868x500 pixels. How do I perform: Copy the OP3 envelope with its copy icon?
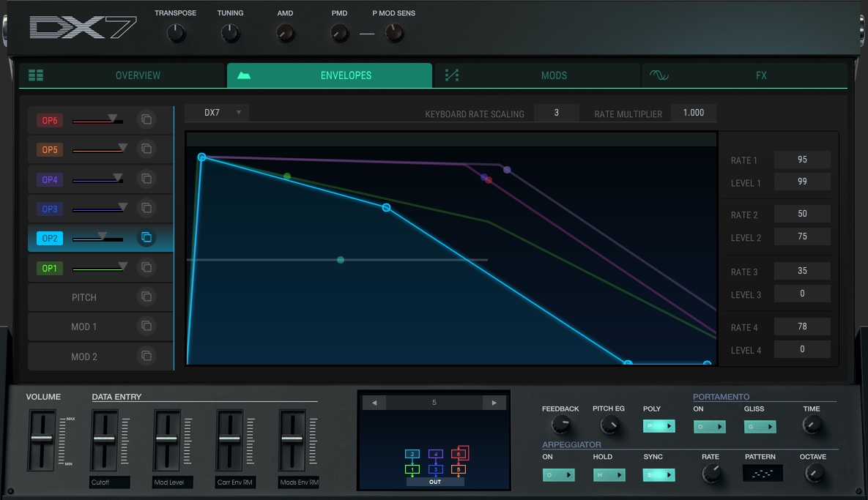(x=146, y=208)
